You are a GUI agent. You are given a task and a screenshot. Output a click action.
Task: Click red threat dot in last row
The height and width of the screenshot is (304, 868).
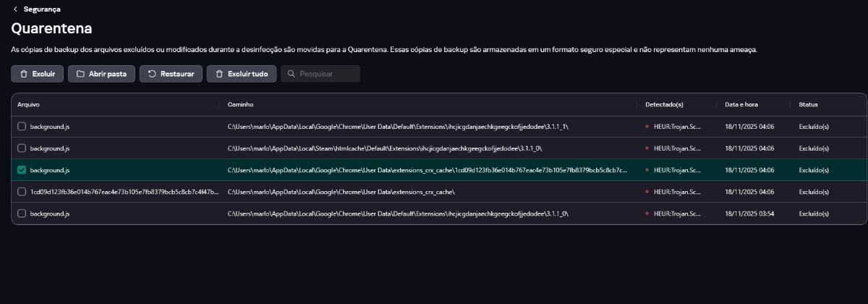click(x=647, y=214)
